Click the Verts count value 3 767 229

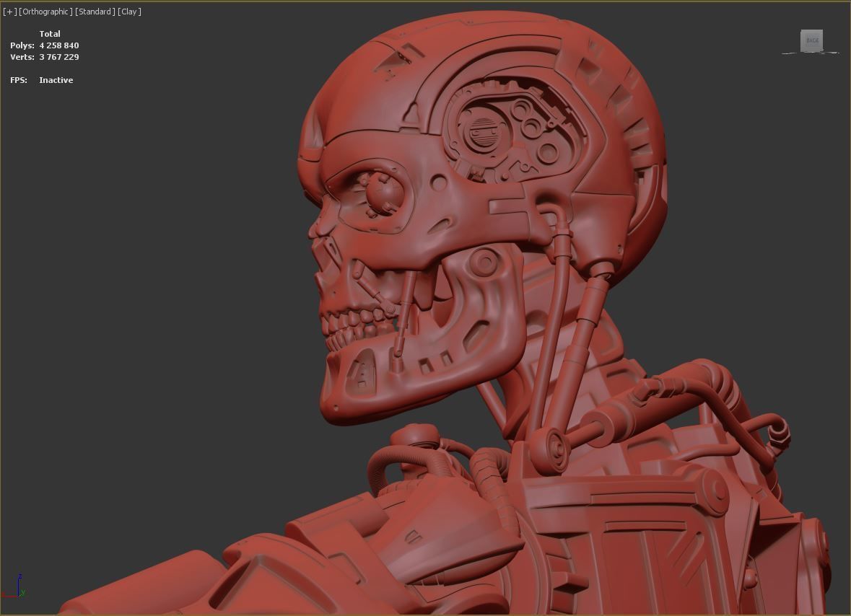(59, 57)
